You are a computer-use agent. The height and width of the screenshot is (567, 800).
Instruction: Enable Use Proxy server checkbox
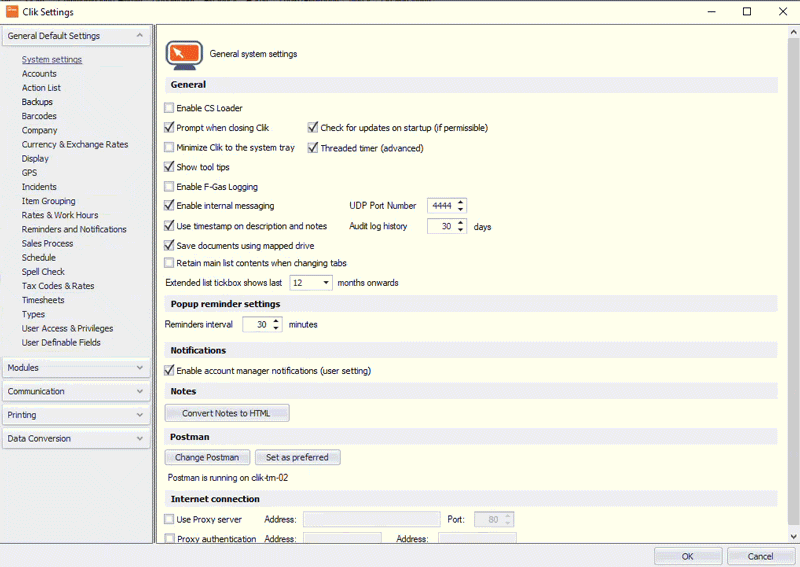coord(169,520)
